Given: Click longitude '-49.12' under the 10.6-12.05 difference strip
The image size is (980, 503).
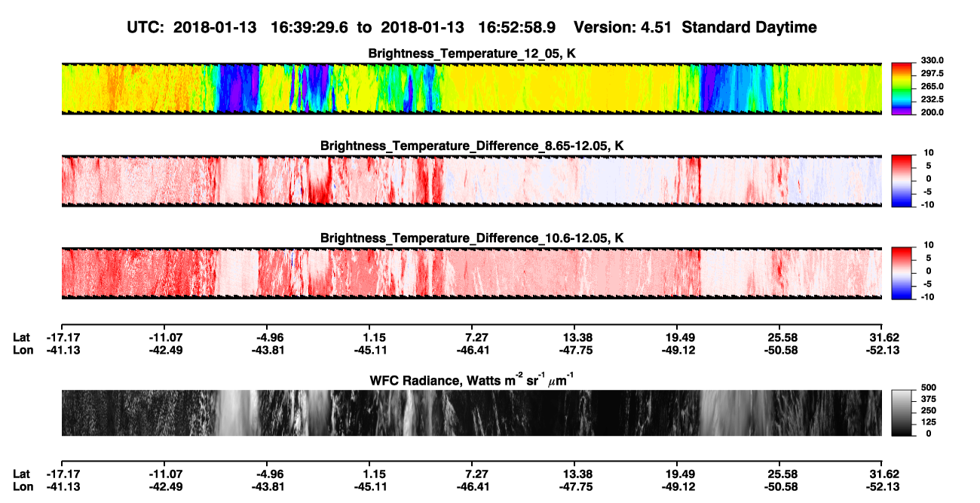Looking at the screenshot, I should 677,350.
